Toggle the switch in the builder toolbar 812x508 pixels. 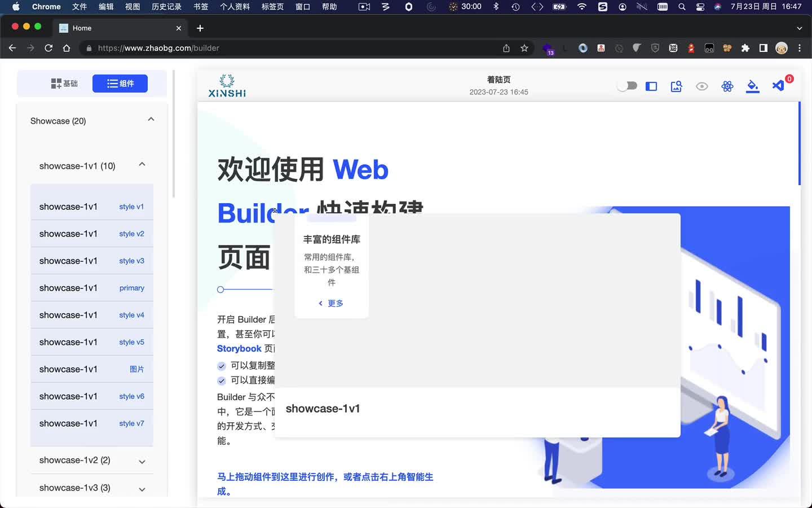[626, 85]
